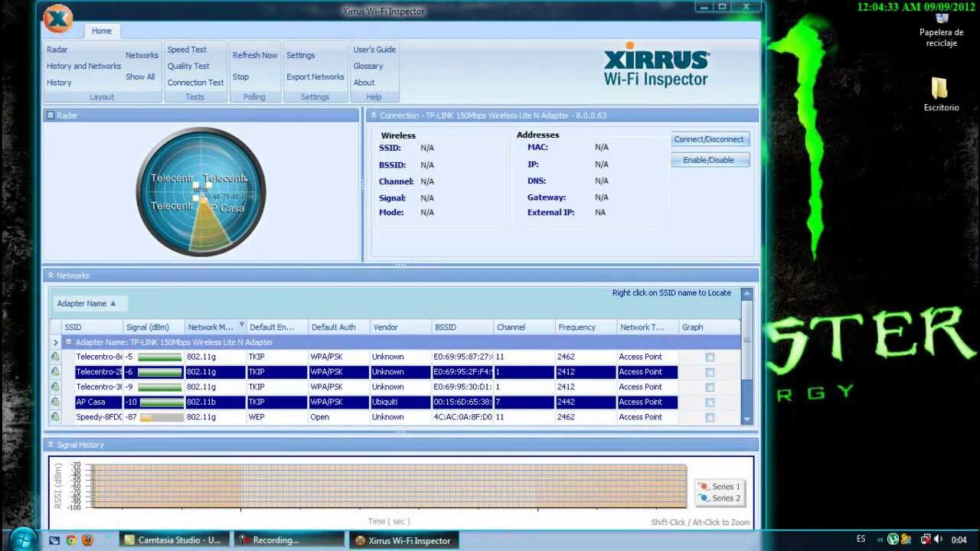Launch Google Chrome from quick launch

(70, 540)
